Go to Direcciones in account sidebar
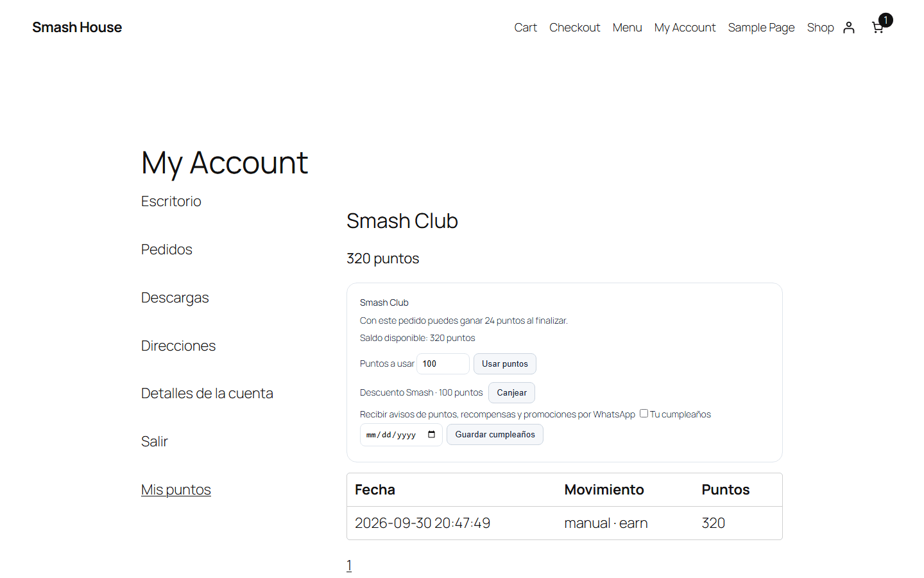This screenshot has height=578, width=924. pyautogui.click(x=178, y=346)
